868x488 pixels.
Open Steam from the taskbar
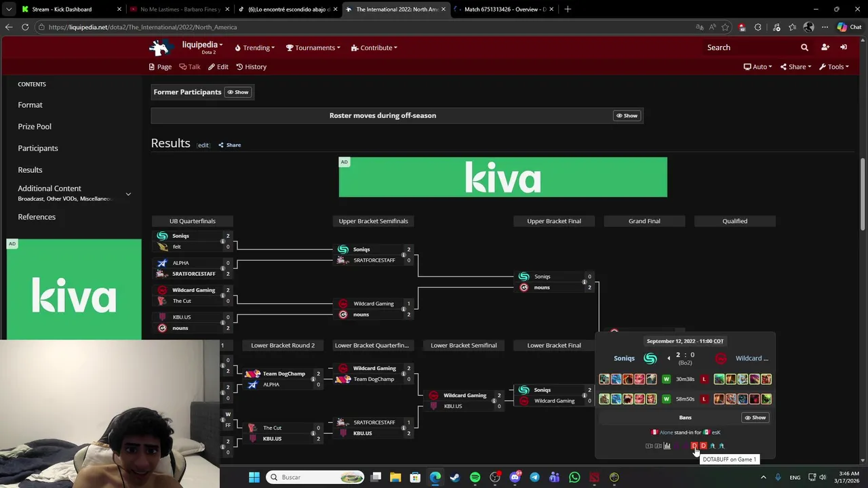point(455,477)
